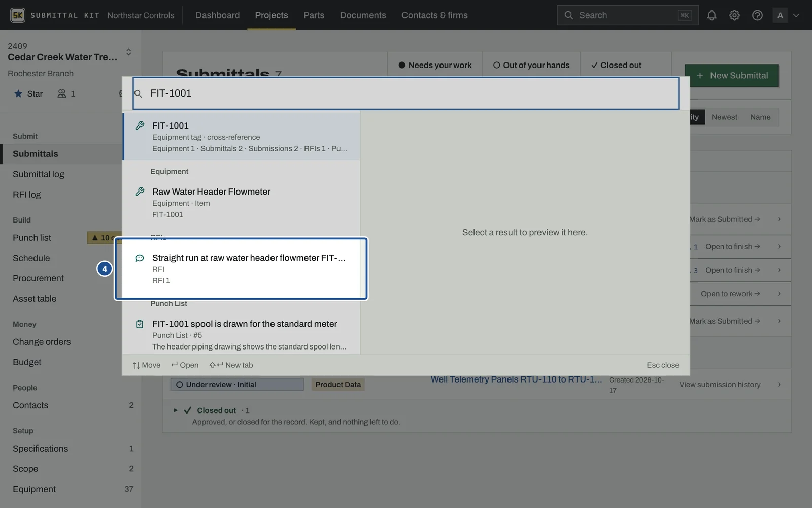Open the help question mark icon
Image resolution: width=812 pixels, height=508 pixels.
(757, 15)
